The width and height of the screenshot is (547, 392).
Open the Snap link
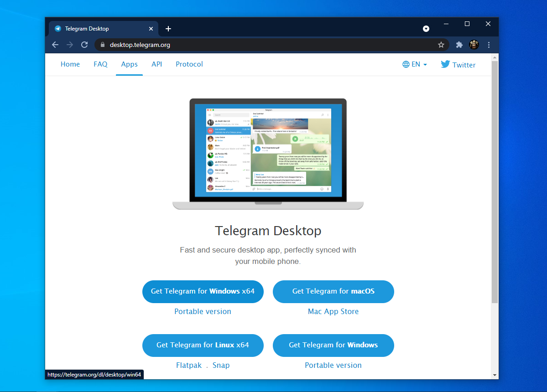coord(221,365)
